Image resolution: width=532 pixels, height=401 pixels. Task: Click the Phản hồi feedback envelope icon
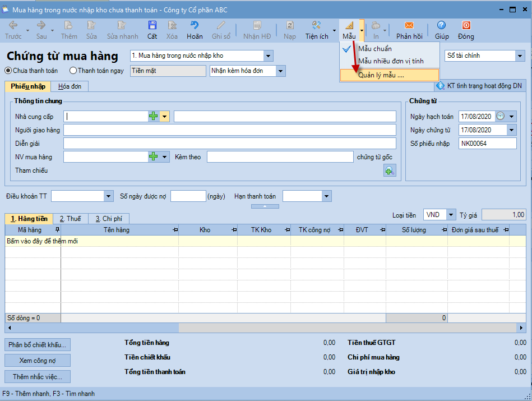tap(409, 26)
